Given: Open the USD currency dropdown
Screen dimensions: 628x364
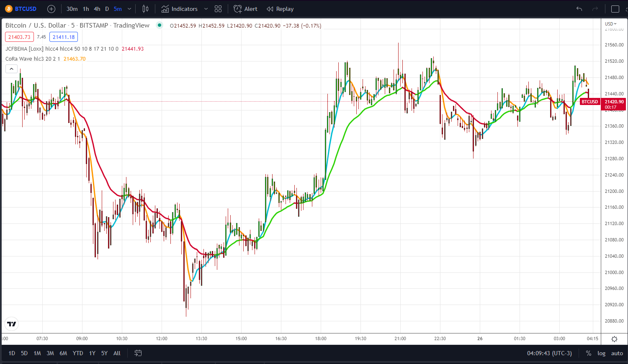Looking at the screenshot, I should [611, 24].
